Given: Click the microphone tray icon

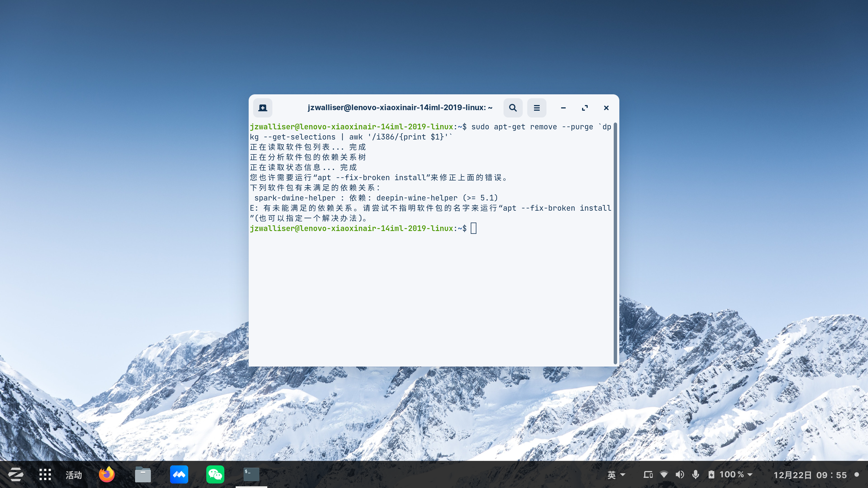Looking at the screenshot, I should point(695,475).
